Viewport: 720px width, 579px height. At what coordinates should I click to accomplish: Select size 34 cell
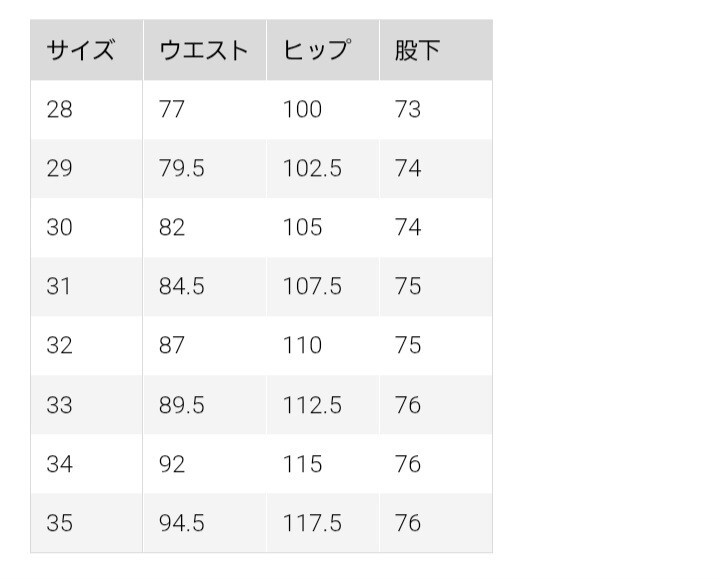click(x=60, y=464)
